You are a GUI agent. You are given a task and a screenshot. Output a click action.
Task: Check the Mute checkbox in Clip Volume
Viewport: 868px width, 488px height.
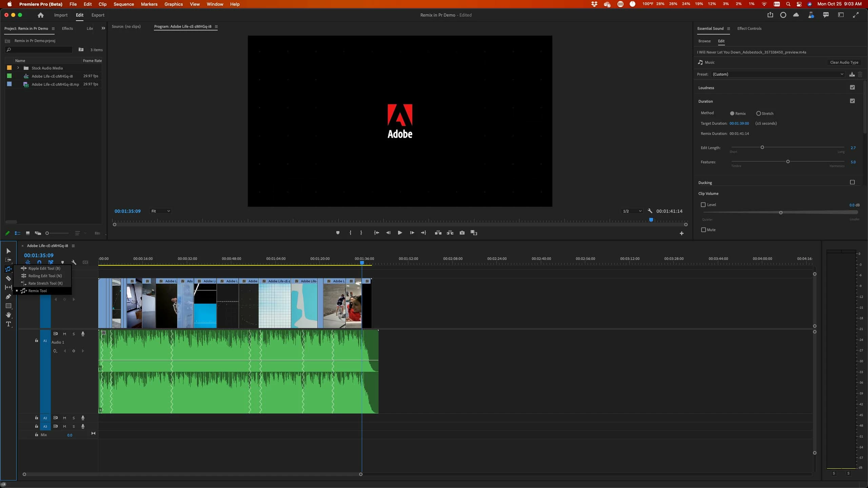[x=704, y=230]
